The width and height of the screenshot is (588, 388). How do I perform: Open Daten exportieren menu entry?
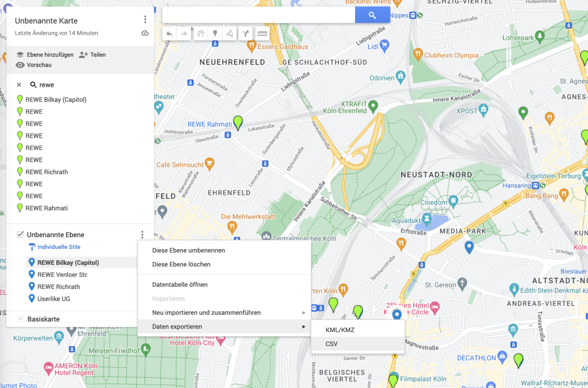tap(224, 327)
